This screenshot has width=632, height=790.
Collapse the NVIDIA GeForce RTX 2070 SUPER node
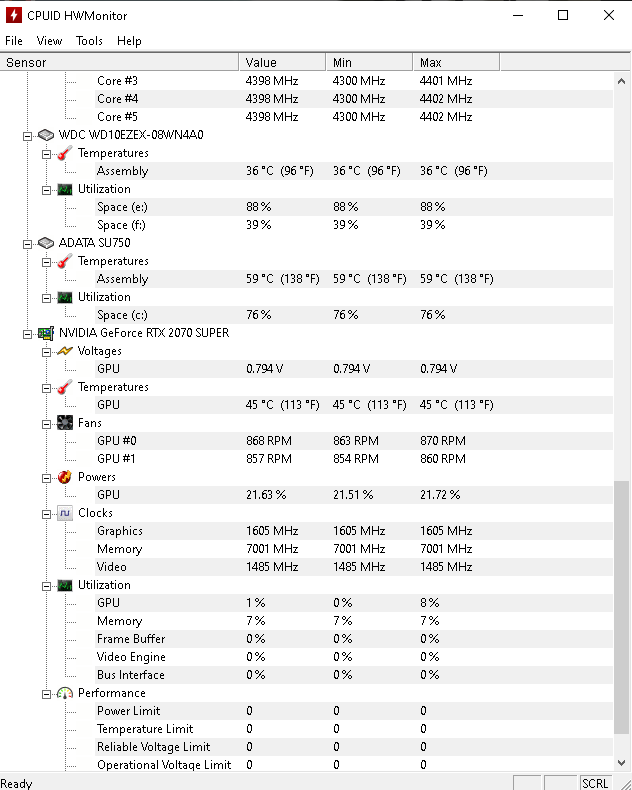pyautogui.click(x=28, y=333)
